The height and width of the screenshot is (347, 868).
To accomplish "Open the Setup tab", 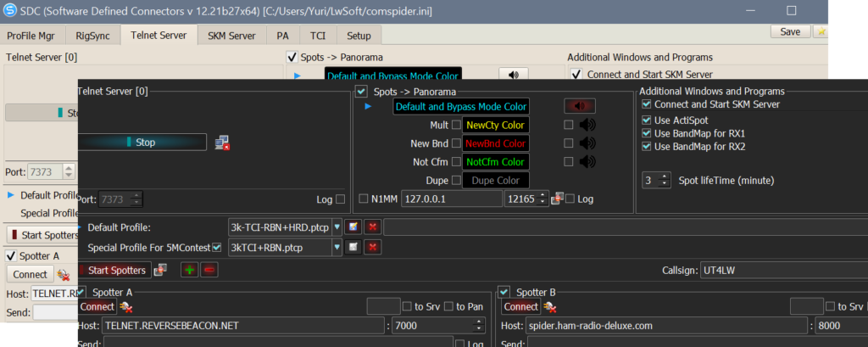I will [359, 36].
